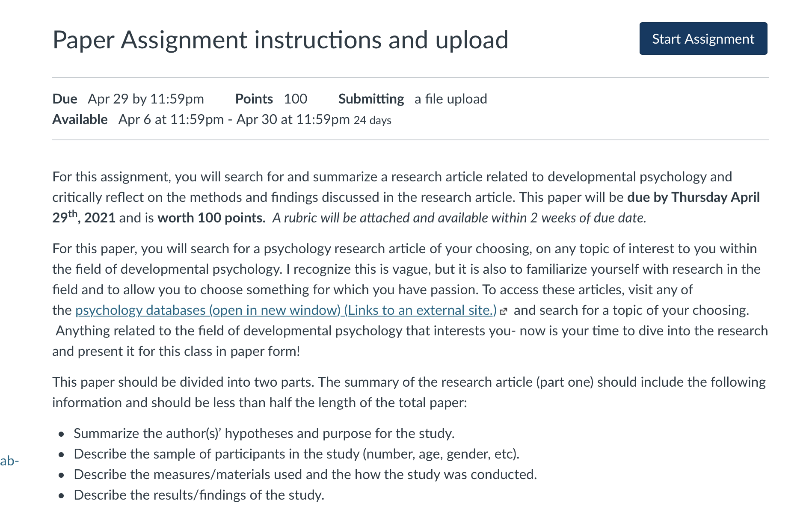Viewport: 812px width, 515px height.
Task: Click the bold "worth 100 points." text
Action: [211, 218]
